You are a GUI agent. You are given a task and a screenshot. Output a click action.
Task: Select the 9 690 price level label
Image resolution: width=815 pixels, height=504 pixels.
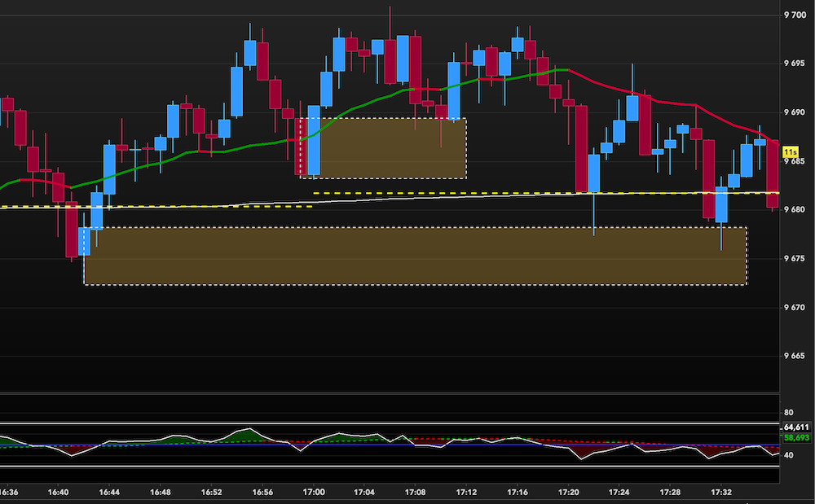[x=795, y=112]
